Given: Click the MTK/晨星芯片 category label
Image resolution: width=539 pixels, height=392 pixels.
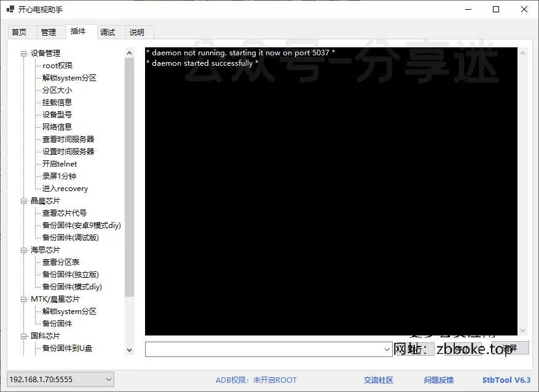Looking at the screenshot, I should (55, 299).
